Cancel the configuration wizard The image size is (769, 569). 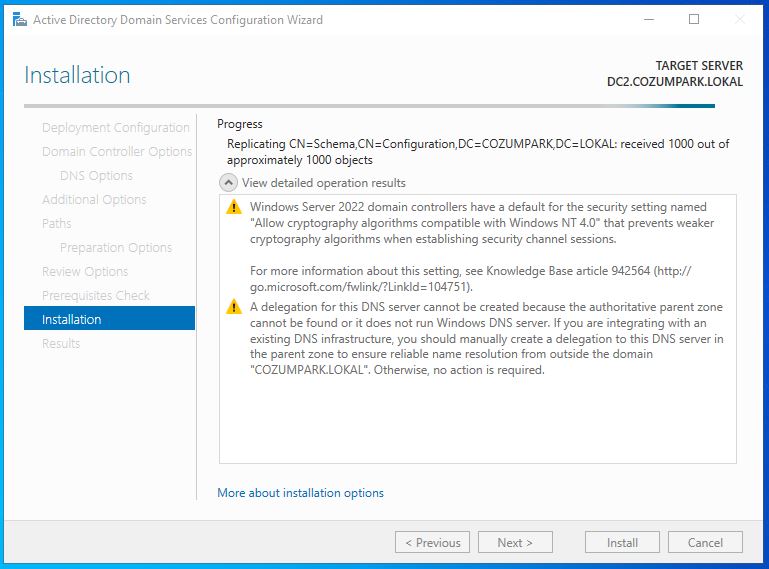(705, 542)
